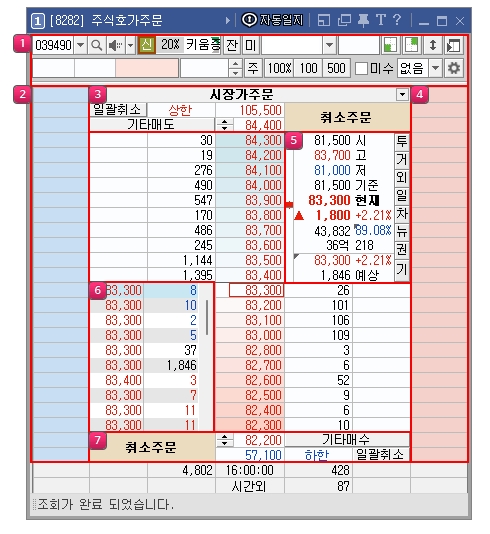Click the quantity input field
This screenshot has height=534, width=490.
(x=205, y=68)
